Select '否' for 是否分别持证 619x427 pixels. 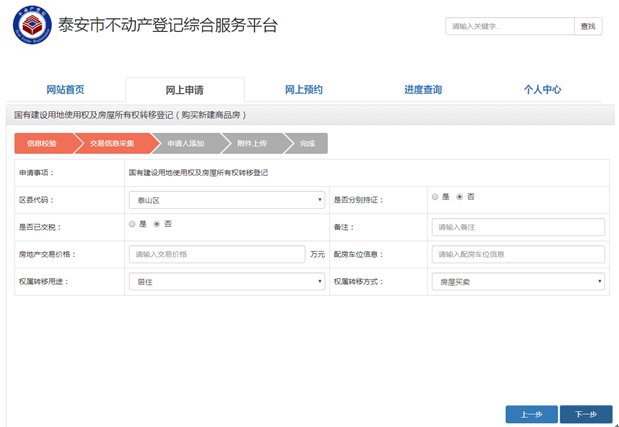pyautogui.click(x=459, y=197)
